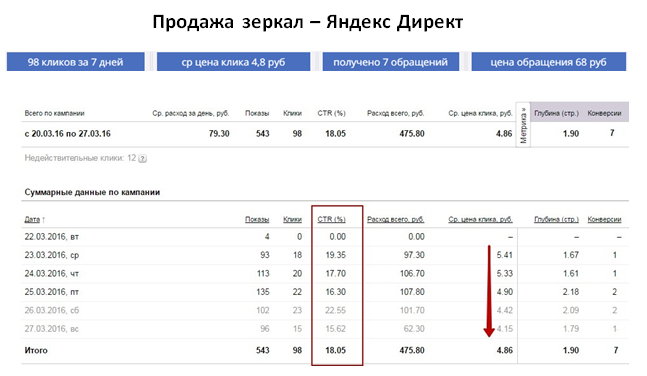This screenshot has width=647, height=376.
Task: Select row date '24.03.2016, чт'
Action: click(x=52, y=274)
